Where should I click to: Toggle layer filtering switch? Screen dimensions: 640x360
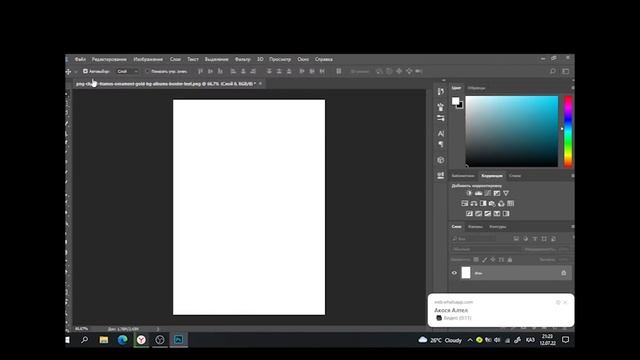572,238
